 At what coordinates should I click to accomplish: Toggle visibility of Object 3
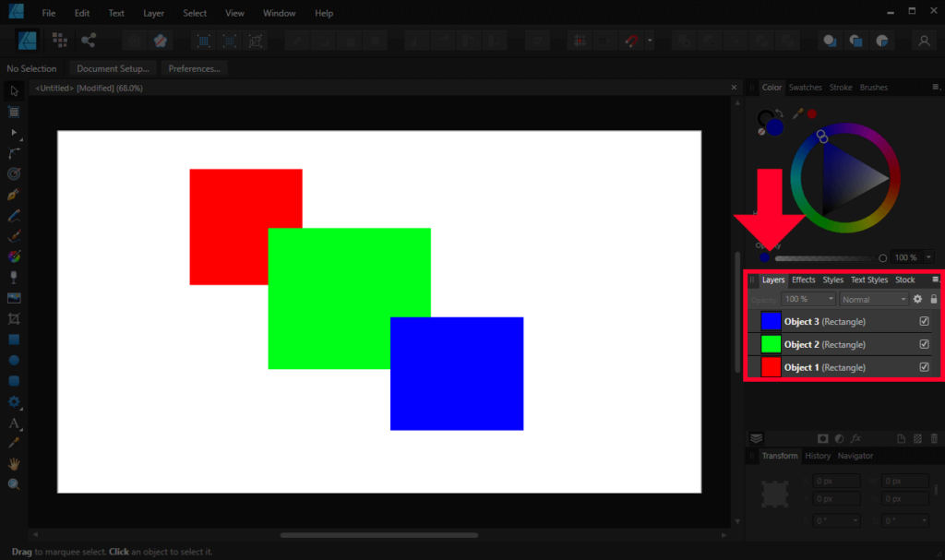click(x=924, y=321)
